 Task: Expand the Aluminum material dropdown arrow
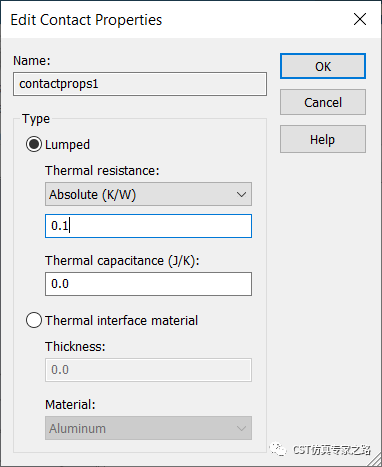(x=241, y=428)
